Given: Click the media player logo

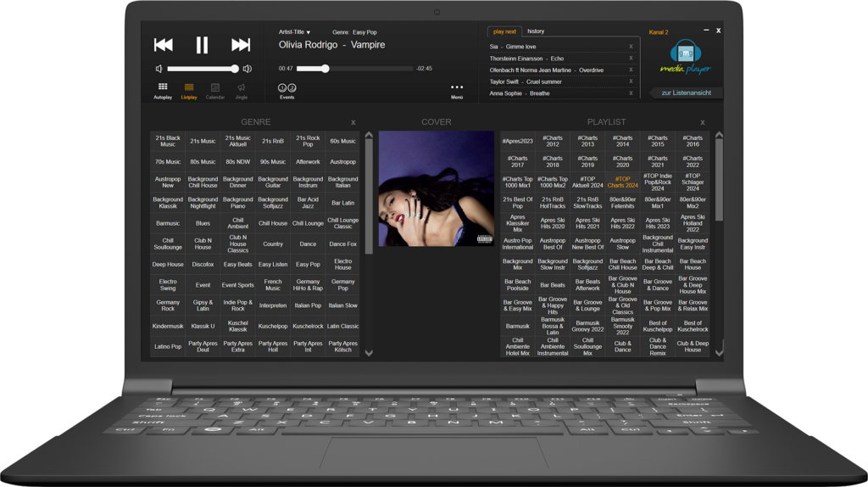Looking at the screenshot, I should [x=686, y=57].
